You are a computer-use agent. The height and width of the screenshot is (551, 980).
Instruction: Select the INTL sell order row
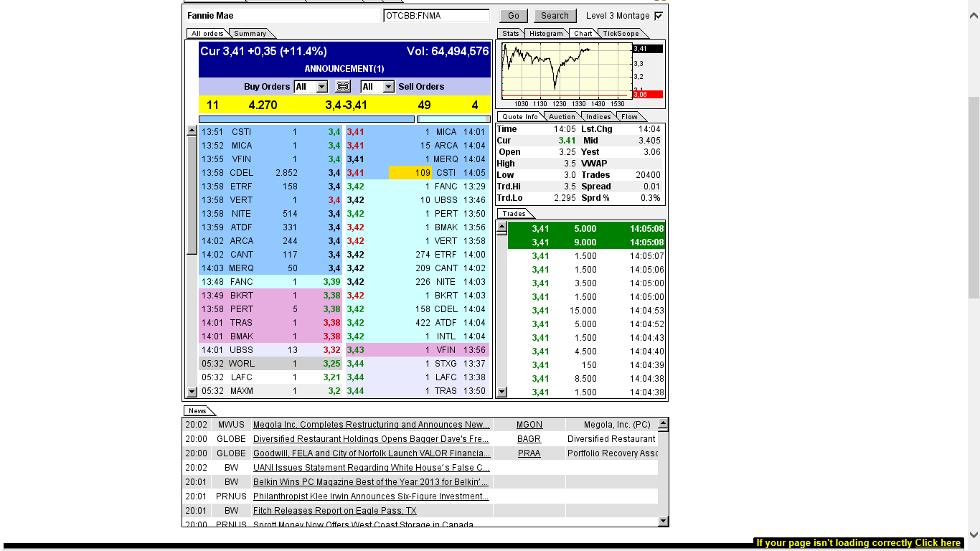click(418, 336)
